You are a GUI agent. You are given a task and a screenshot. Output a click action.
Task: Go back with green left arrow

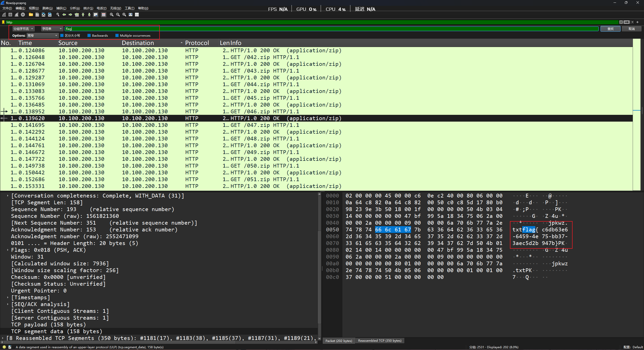pos(64,15)
